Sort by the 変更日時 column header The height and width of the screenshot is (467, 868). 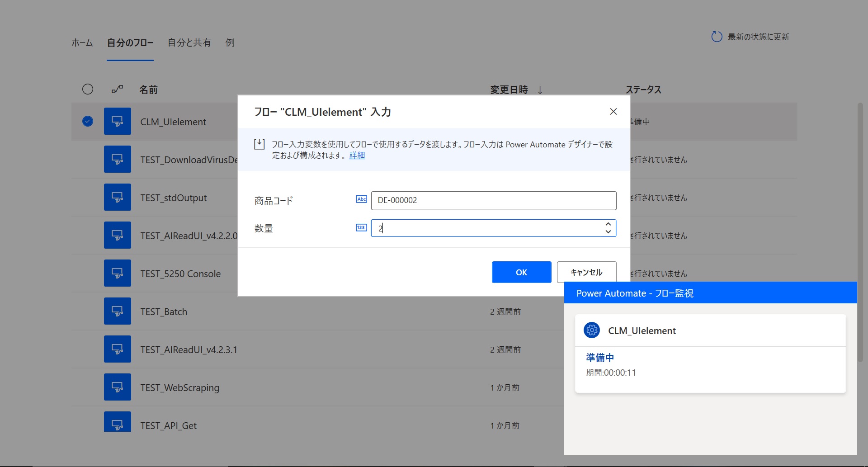[509, 90]
